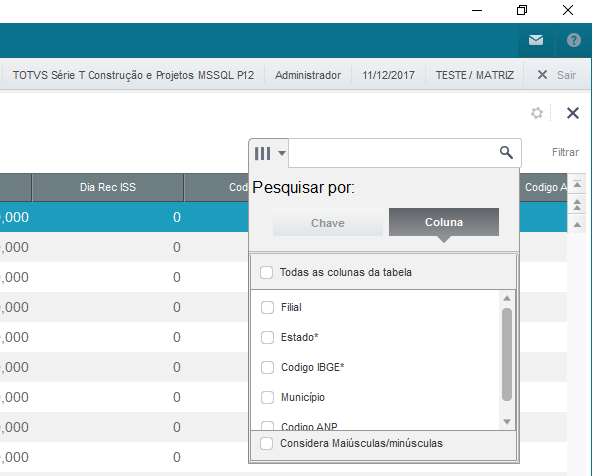The image size is (592, 476).
Task: Click the column list scrollbar thumb
Action: 507,354
